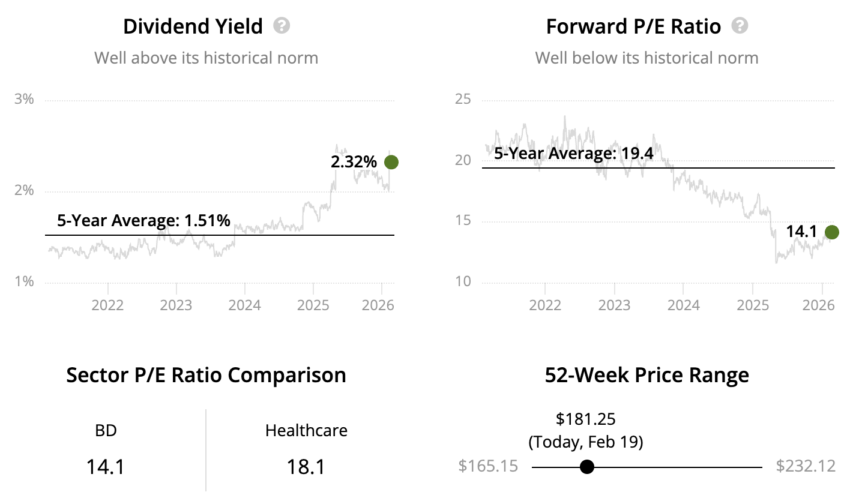This screenshot has height=504, width=856.
Task: Click the $181.25 current price label
Action: (x=585, y=419)
